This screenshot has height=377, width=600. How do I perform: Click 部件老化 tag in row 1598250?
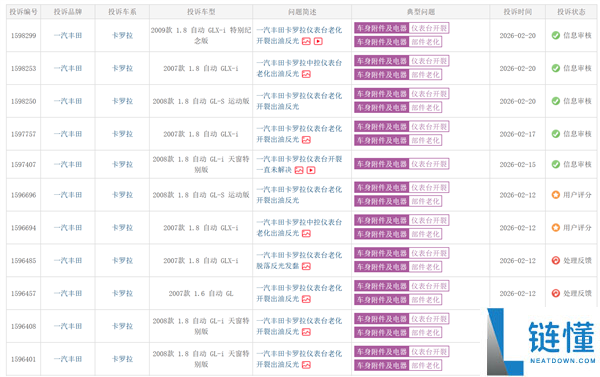(x=425, y=108)
